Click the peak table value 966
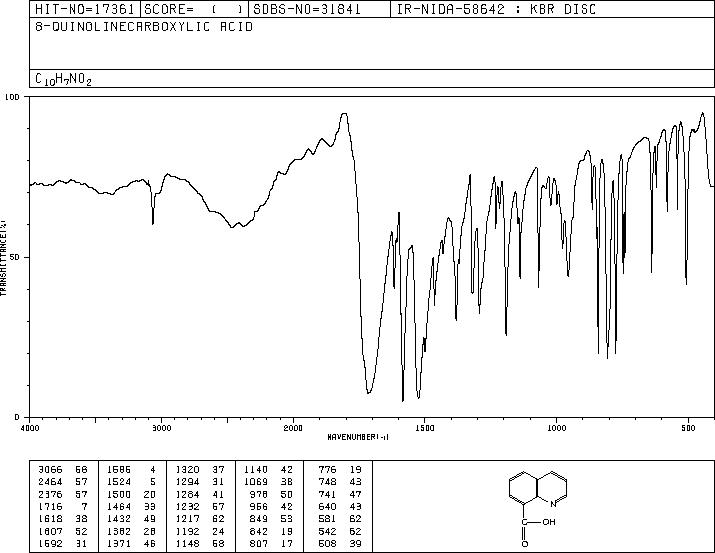This screenshot has width=715, height=553. pyautogui.click(x=259, y=506)
